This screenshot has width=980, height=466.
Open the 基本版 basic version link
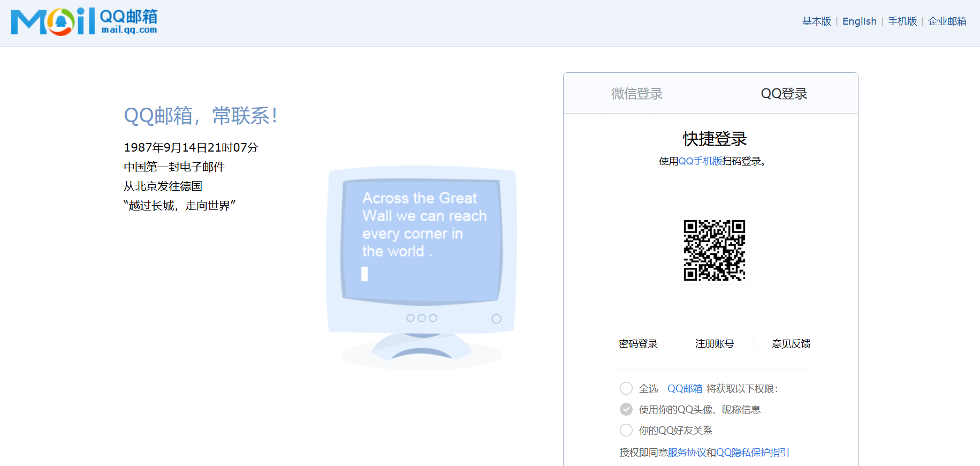point(816,21)
